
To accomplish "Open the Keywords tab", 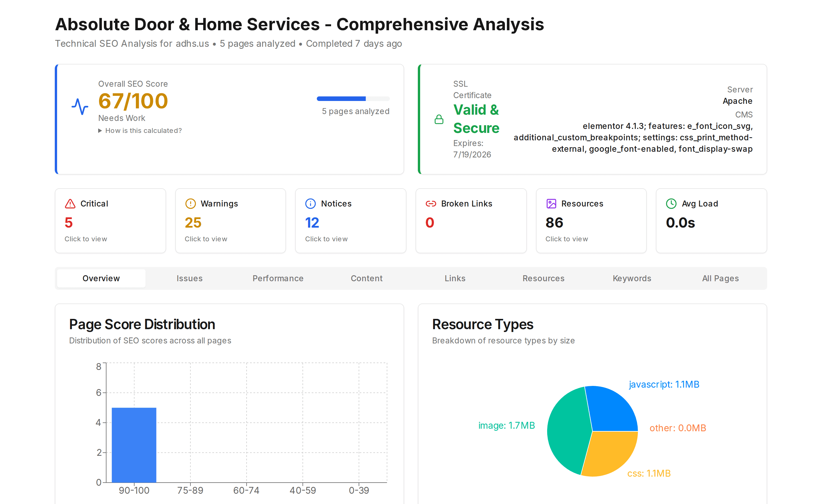I will 632,278.
